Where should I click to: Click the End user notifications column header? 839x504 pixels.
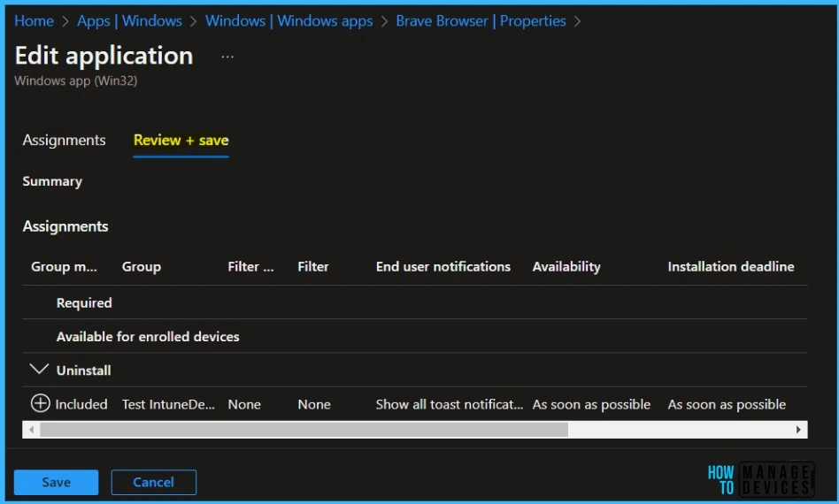click(x=443, y=267)
